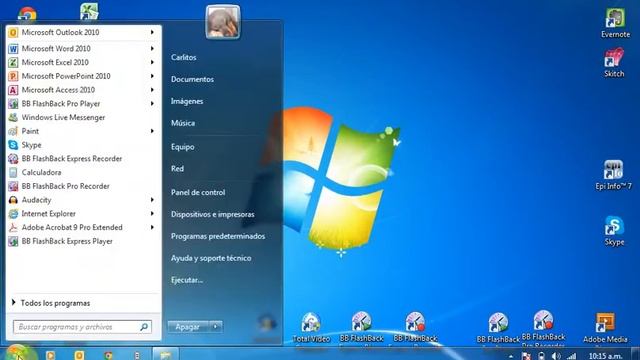Click the Windows Start orb
This screenshot has width=640, height=360.
[17, 353]
